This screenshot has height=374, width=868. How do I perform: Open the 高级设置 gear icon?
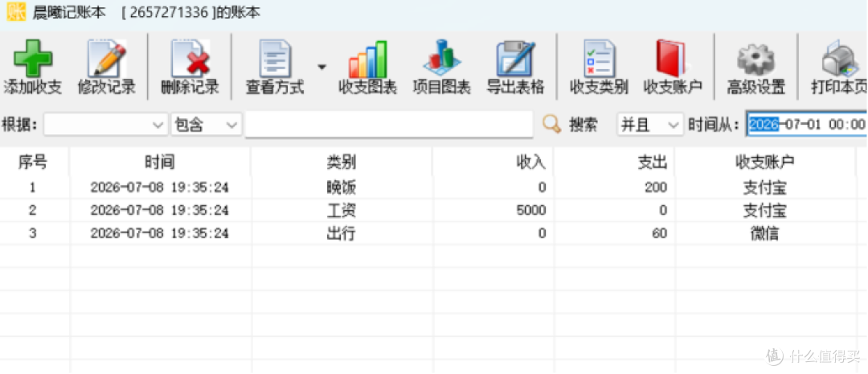coord(755,60)
